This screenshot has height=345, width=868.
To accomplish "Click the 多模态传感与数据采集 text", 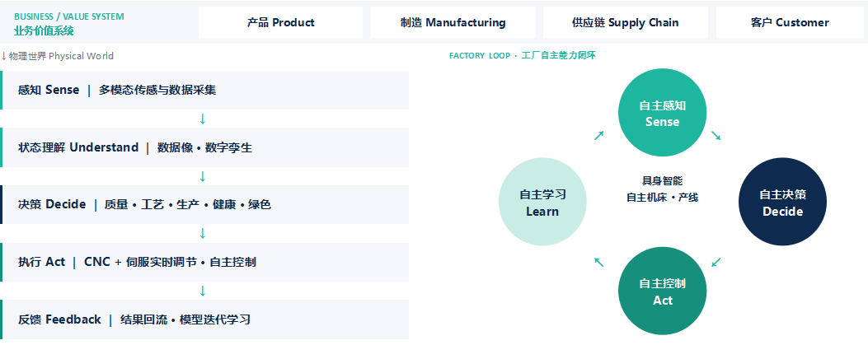I will (x=157, y=90).
